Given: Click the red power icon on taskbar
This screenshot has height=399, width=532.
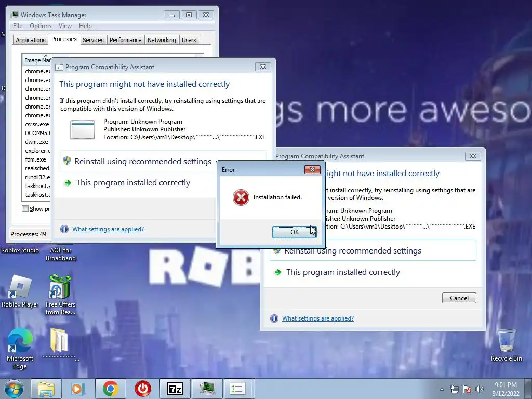Looking at the screenshot, I should (142, 389).
